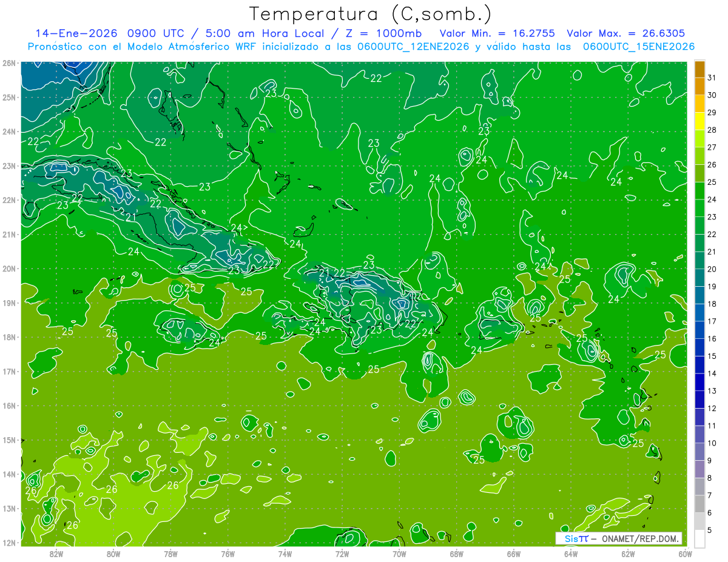Click the longitude axis label "80W"

pyautogui.click(x=113, y=554)
